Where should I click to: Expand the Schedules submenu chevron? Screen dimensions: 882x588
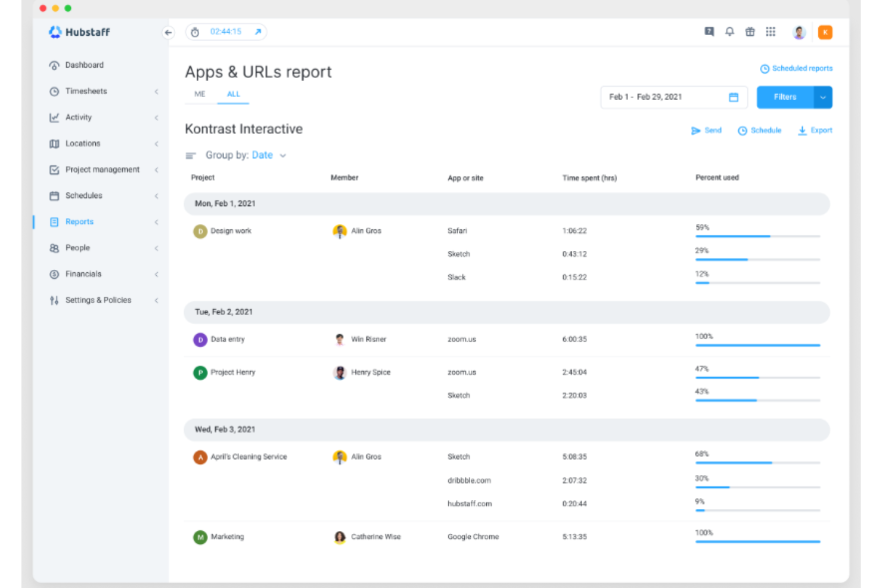click(x=157, y=196)
